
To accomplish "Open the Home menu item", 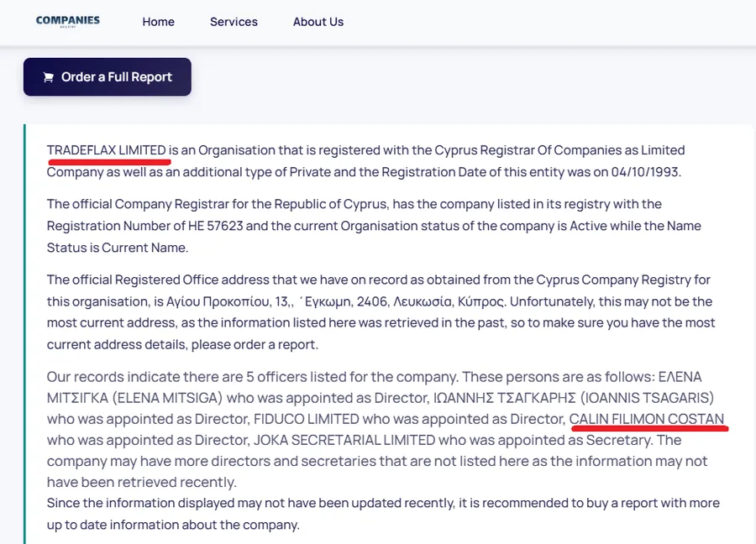I will point(158,22).
